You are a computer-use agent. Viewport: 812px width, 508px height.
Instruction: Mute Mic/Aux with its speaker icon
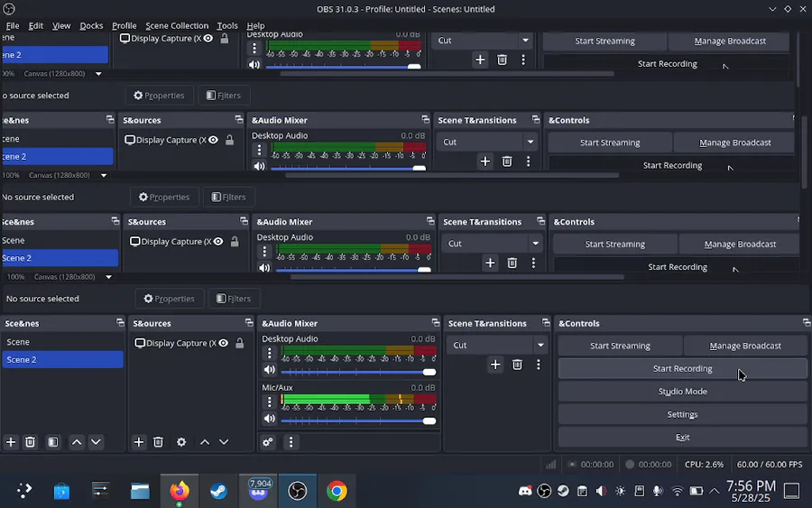point(269,419)
